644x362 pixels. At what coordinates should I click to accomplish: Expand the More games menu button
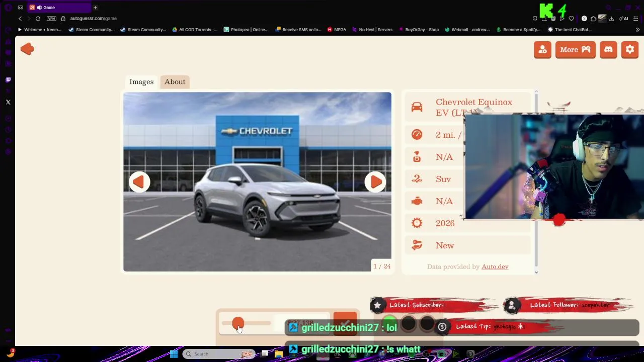576,50
